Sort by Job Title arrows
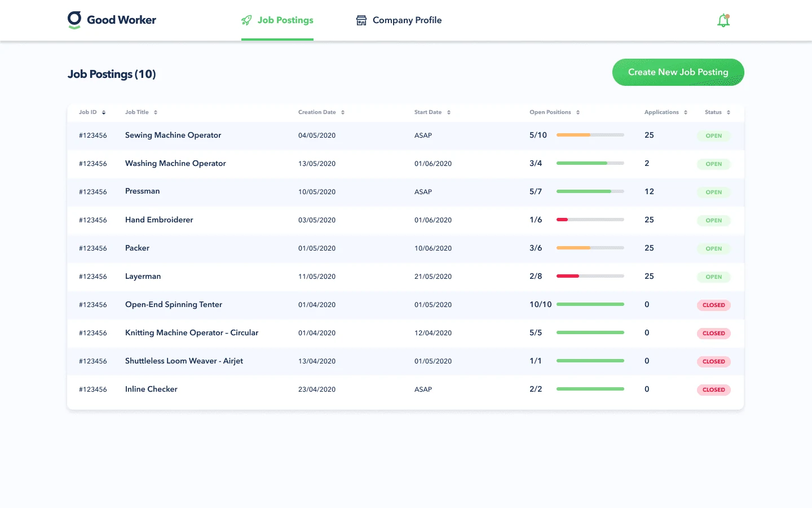This screenshot has width=812, height=508. tap(156, 112)
